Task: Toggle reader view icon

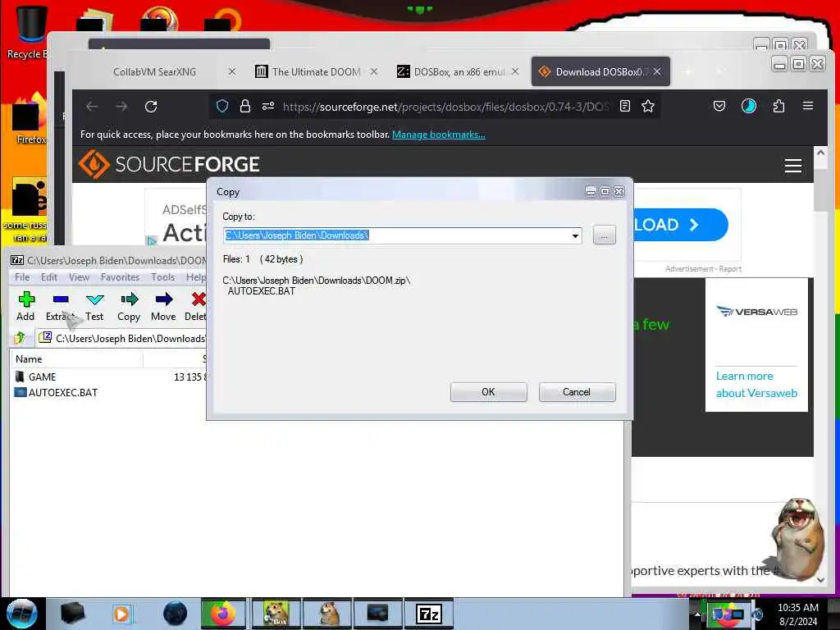Action: [624, 106]
